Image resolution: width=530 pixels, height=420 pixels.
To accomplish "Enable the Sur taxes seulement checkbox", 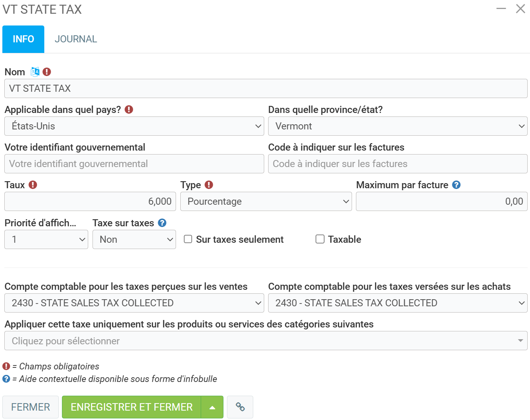I will point(188,239).
